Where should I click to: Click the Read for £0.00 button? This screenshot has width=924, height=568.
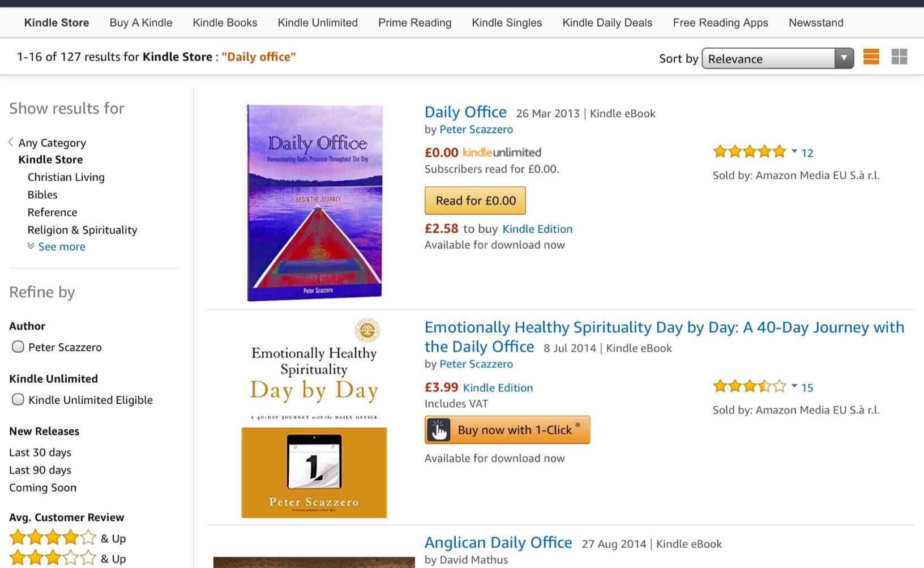[x=475, y=200]
